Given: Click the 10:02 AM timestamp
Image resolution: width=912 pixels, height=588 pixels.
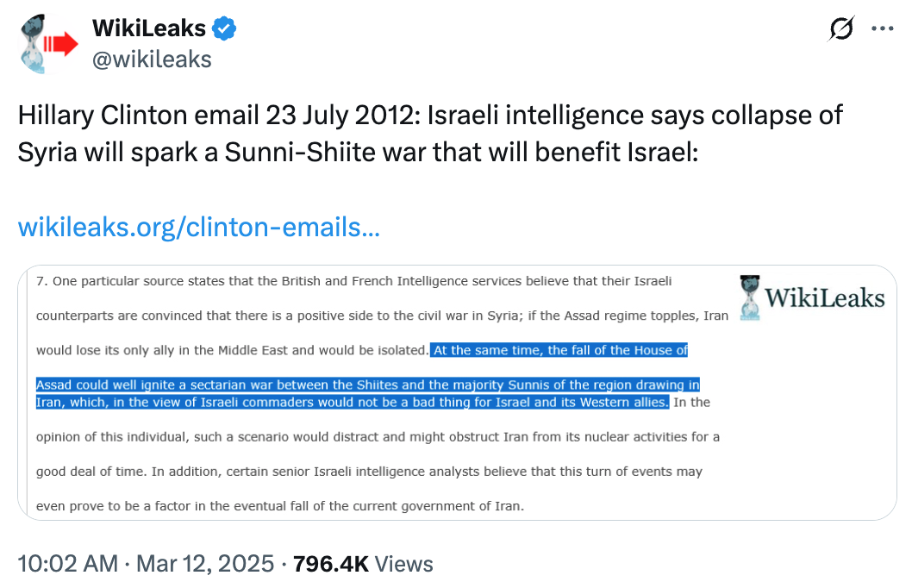Looking at the screenshot, I should coord(67,564).
